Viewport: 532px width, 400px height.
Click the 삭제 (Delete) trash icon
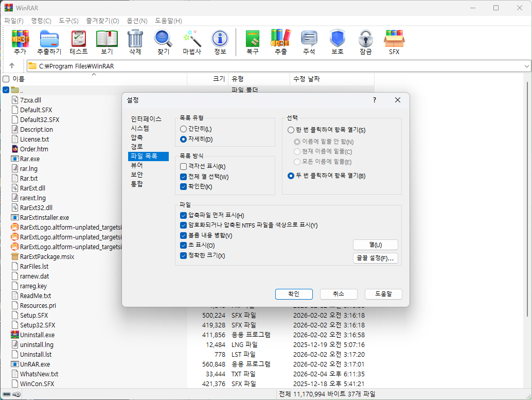coord(135,39)
